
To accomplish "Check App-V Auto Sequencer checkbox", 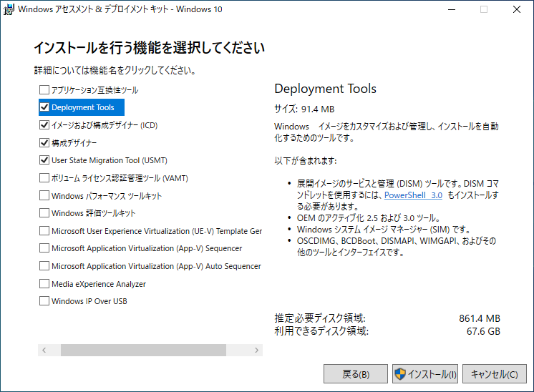I will (x=44, y=266).
